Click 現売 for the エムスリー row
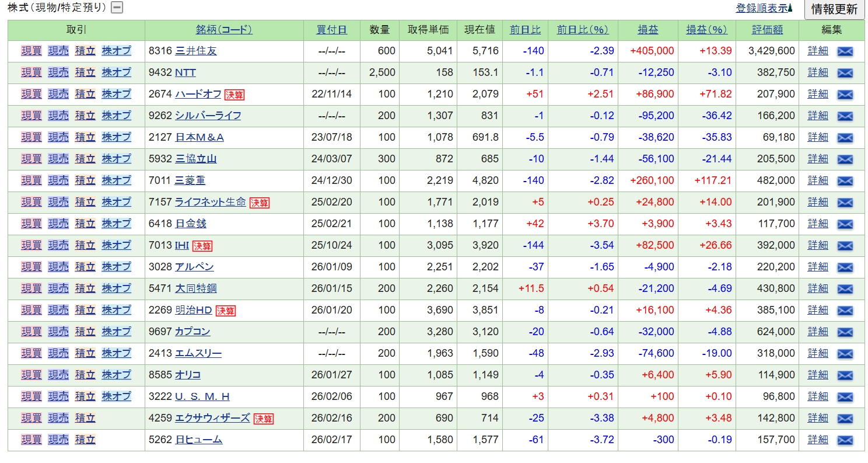 tap(58, 353)
